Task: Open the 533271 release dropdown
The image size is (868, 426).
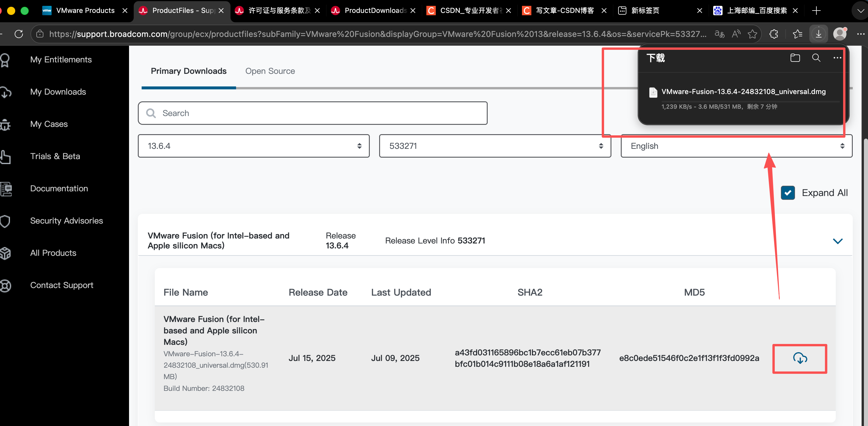Action: [x=495, y=146]
